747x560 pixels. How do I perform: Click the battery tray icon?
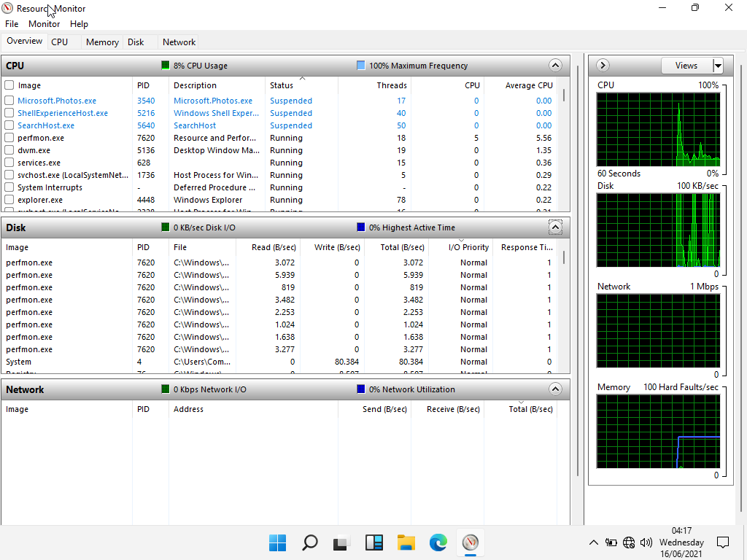[x=611, y=542]
